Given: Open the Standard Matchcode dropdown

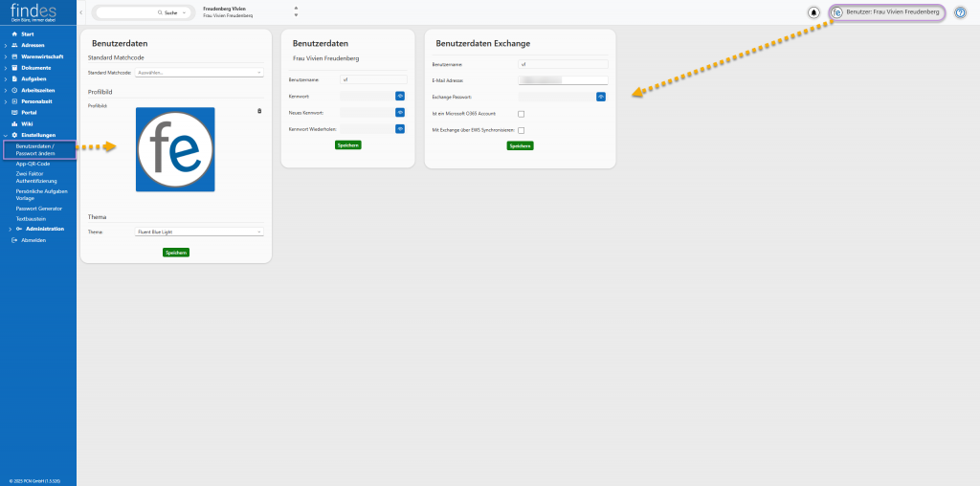Looking at the screenshot, I should (199, 73).
